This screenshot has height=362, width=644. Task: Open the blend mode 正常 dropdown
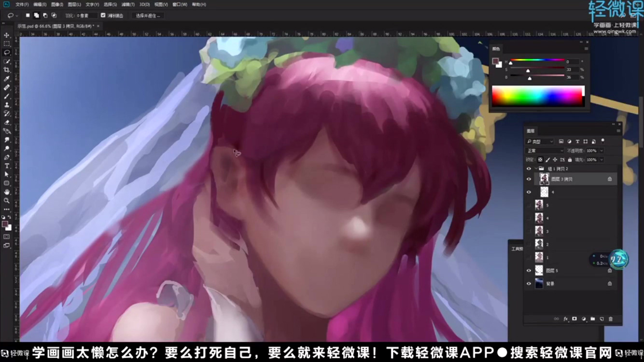coord(544,151)
